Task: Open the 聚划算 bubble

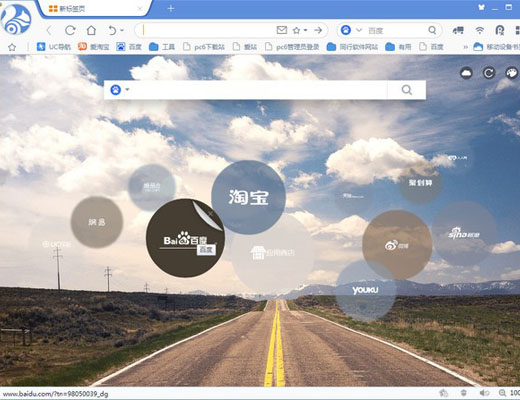Action: click(x=421, y=183)
